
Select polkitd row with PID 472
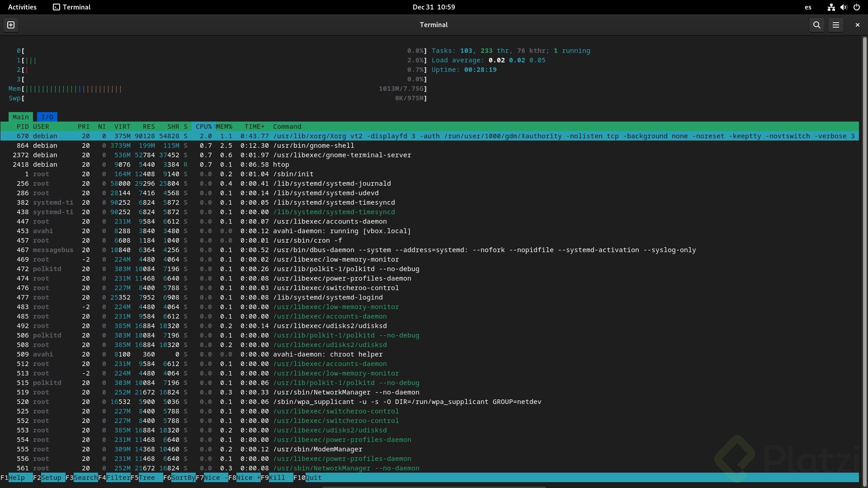tap(429, 269)
